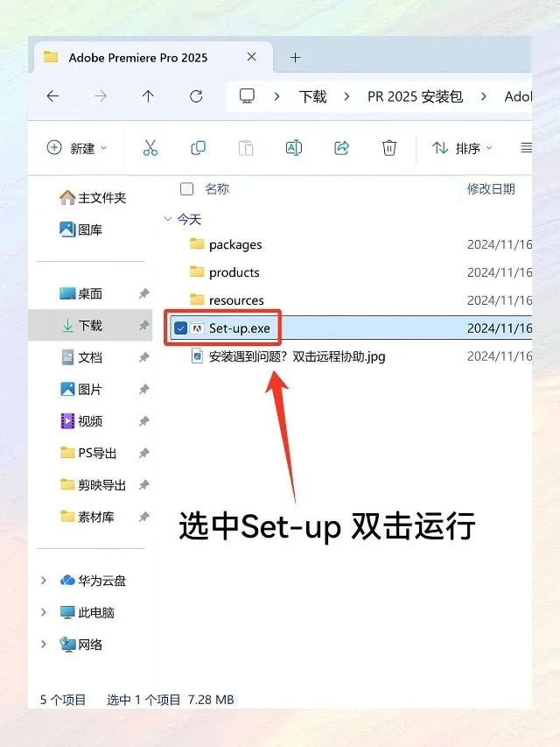This screenshot has height=747, width=560.
Task: Click the pin icon beside 图片
Action: [x=143, y=389]
